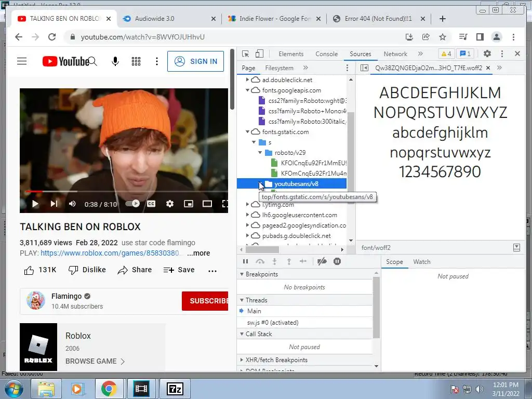532x399 pixels.
Task: Click the DevTools inspect element picker icon
Action: tap(245, 54)
